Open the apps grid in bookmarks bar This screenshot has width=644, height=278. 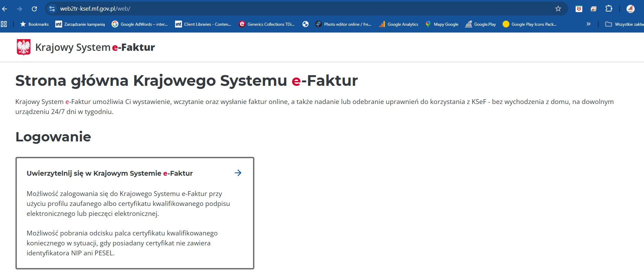[4, 24]
